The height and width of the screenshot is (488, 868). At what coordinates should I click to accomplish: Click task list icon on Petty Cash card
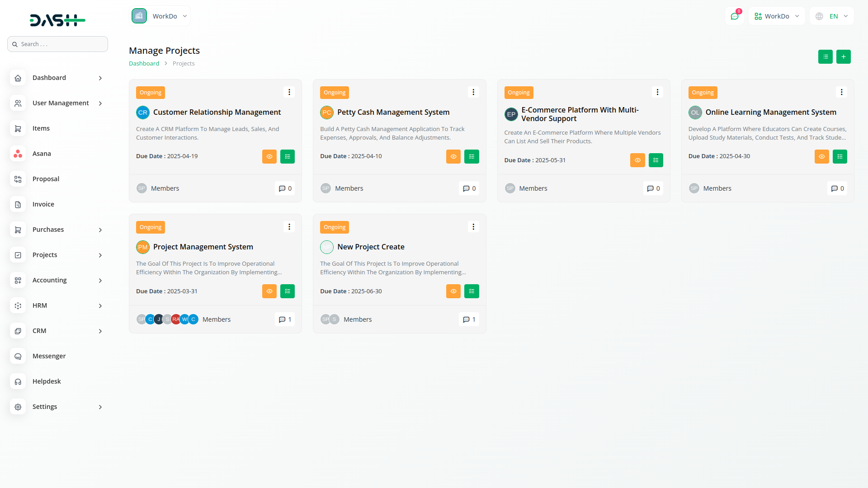472,156
